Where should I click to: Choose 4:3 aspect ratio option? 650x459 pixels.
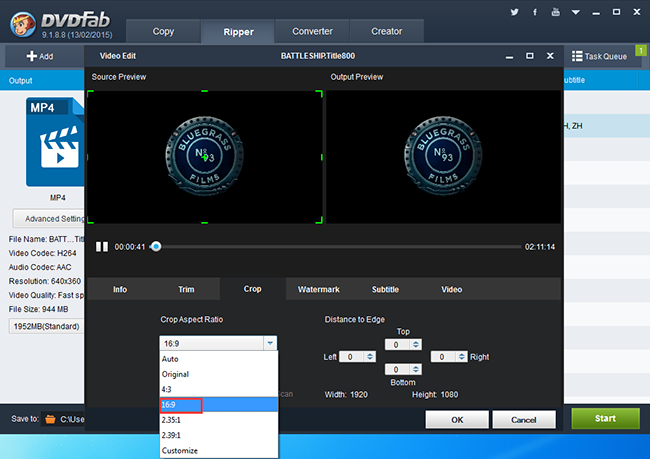[x=218, y=389]
